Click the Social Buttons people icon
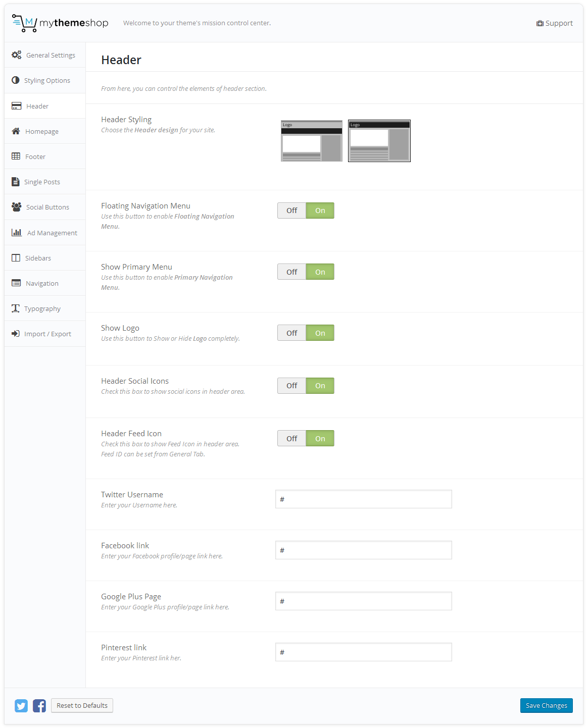Viewport: 587px width, 728px height. tap(17, 207)
